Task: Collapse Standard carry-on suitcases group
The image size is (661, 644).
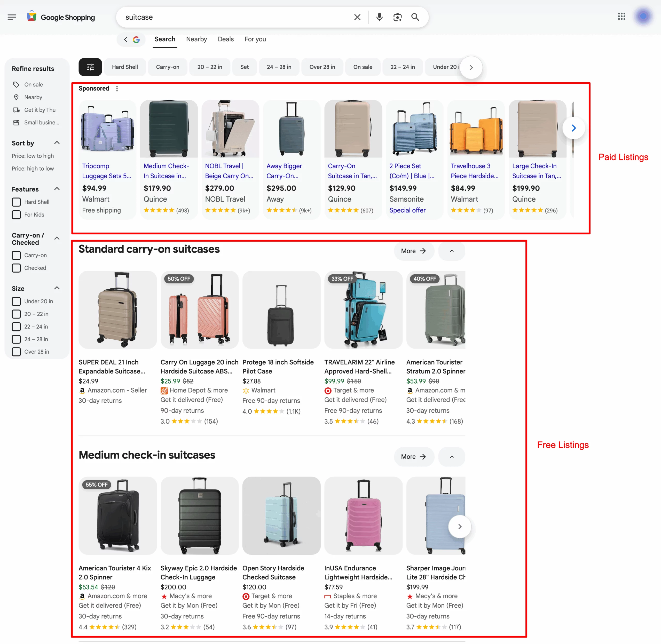Action: click(452, 251)
